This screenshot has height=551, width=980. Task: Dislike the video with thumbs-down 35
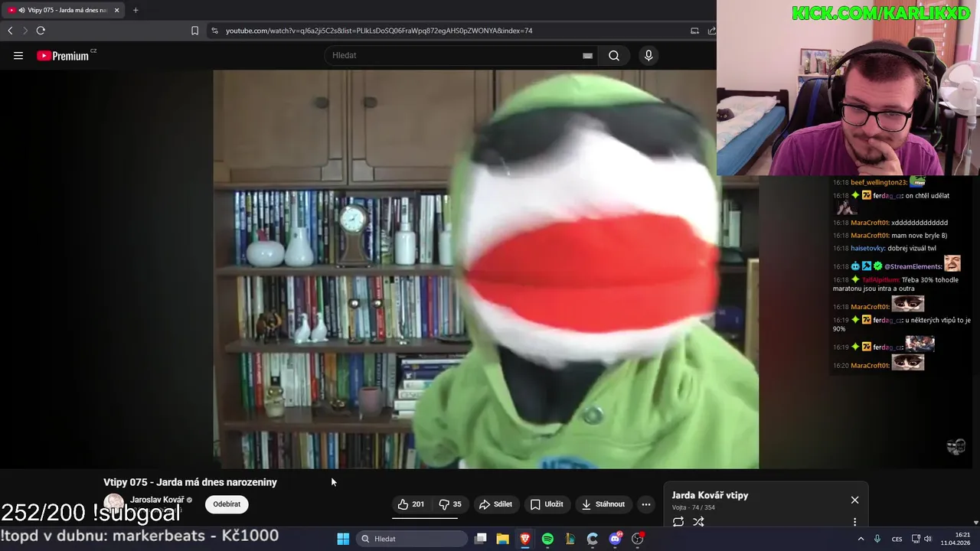(449, 504)
